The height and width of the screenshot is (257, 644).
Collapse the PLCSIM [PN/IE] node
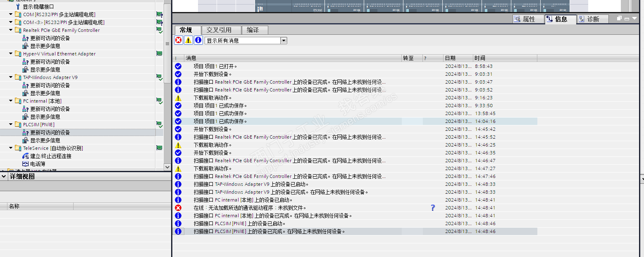click(11, 125)
